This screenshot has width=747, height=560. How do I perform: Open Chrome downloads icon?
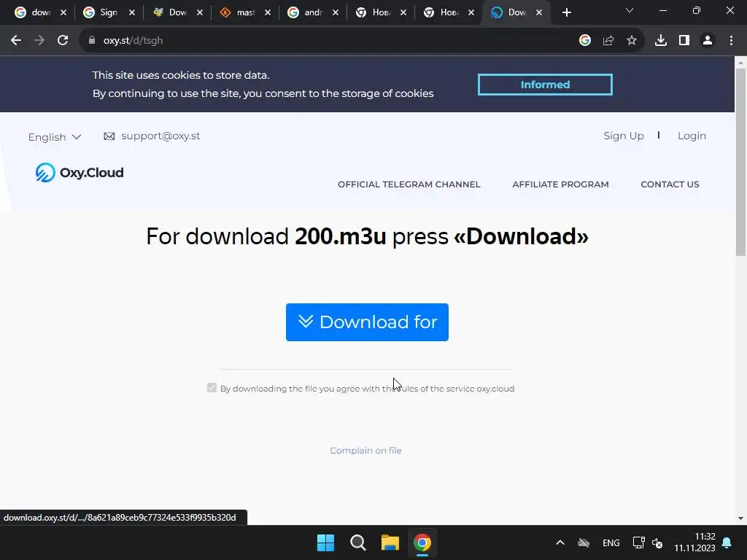click(x=661, y=41)
